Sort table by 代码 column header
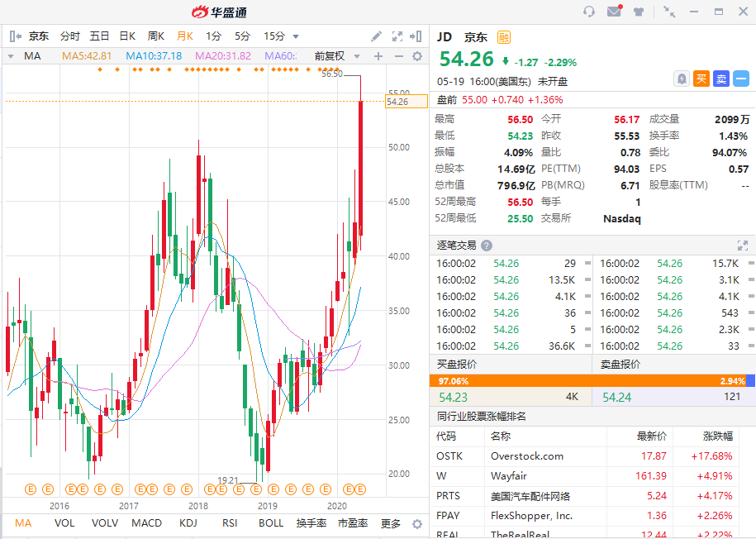Screen dimensions: 756x539 click(x=446, y=436)
